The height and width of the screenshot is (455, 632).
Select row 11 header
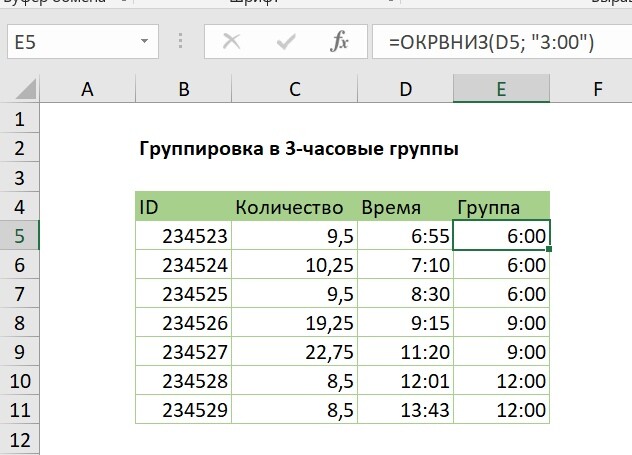[19, 409]
